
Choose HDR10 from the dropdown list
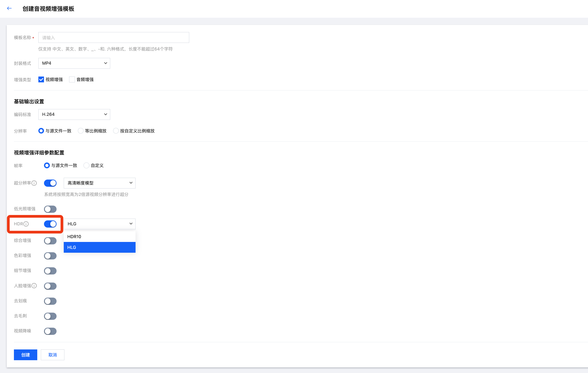click(99, 237)
